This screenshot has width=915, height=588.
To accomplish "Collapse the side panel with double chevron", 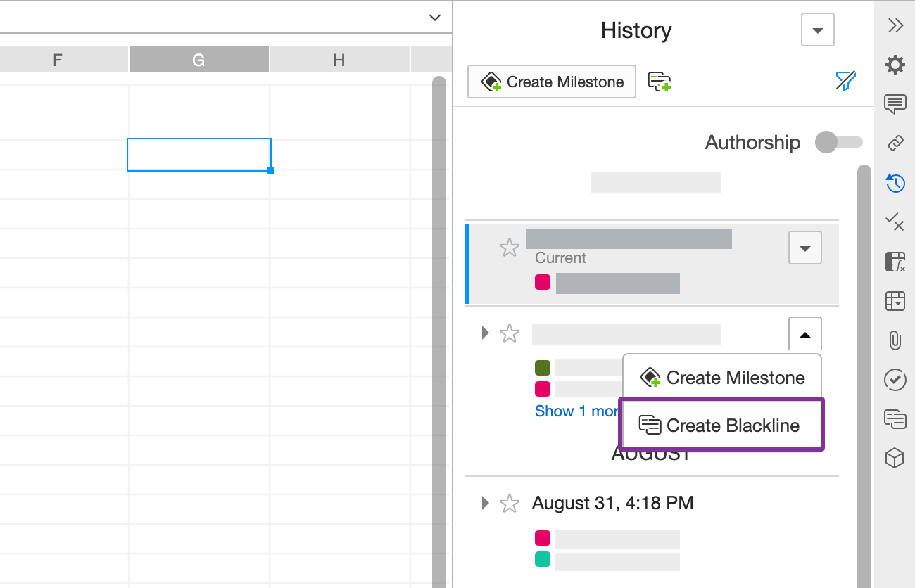I will tap(895, 26).
